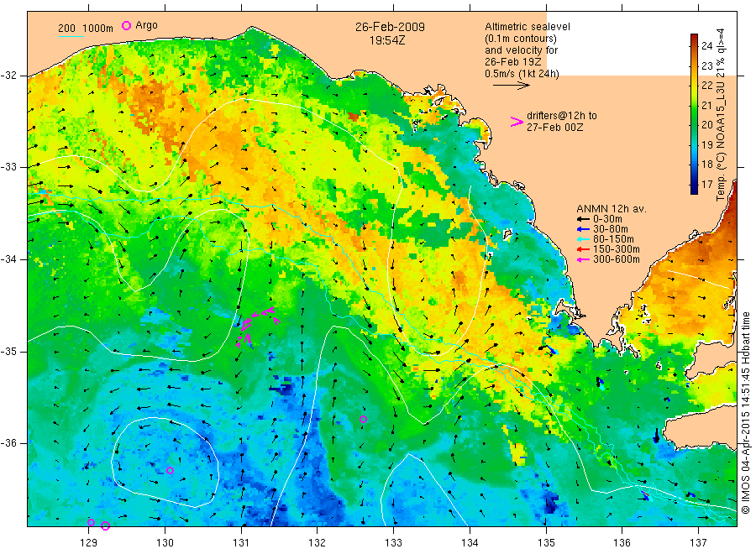The height and width of the screenshot is (554, 756).
Task: Click the 0.5m/s velocity scale arrow
Action: (x=511, y=86)
